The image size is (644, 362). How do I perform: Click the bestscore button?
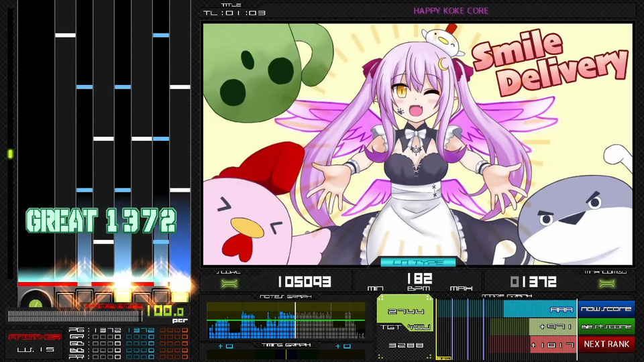[606, 326]
